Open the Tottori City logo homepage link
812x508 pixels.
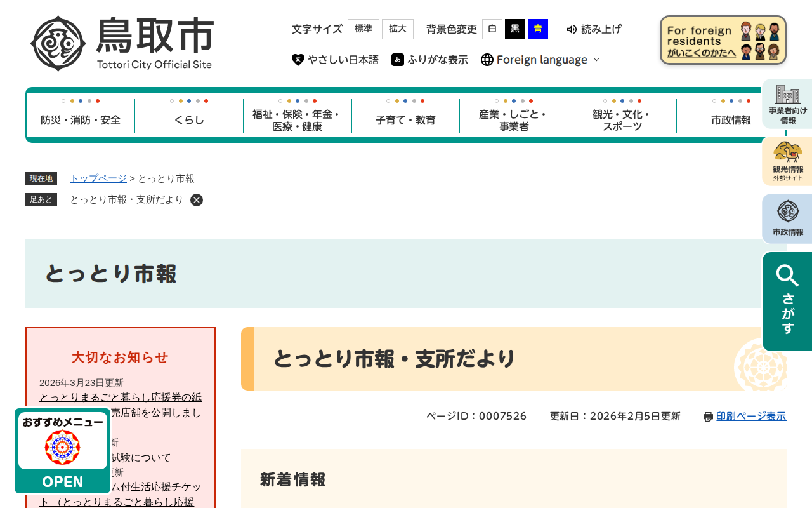click(122, 43)
